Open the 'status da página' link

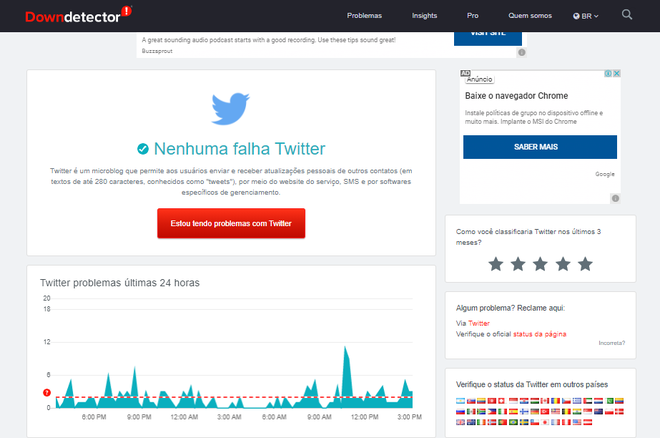click(x=540, y=334)
